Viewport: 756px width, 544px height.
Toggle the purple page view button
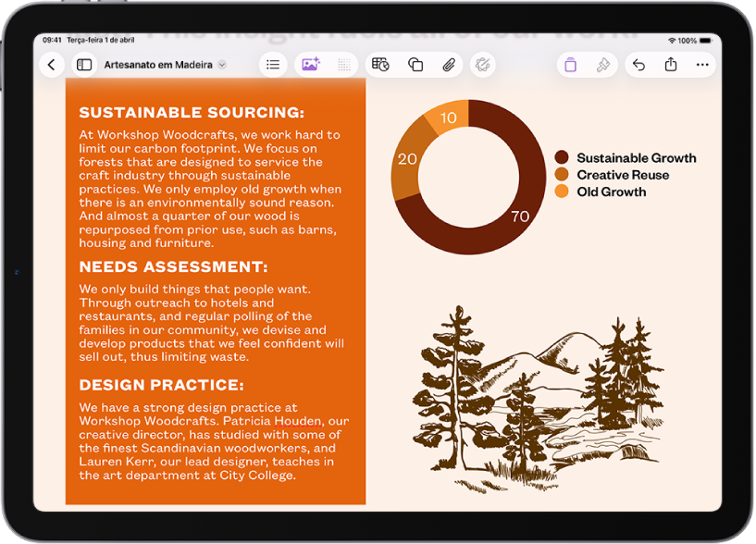pyautogui.click(x=570, y=65)
